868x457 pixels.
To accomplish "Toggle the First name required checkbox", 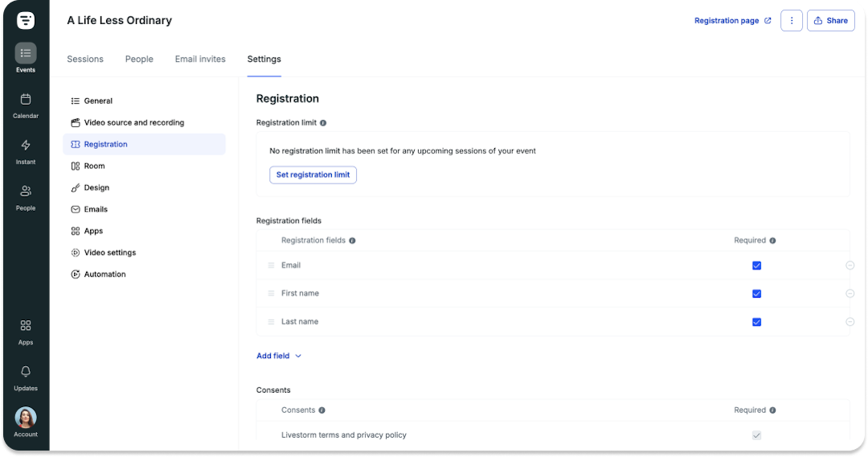I will 757,294.
